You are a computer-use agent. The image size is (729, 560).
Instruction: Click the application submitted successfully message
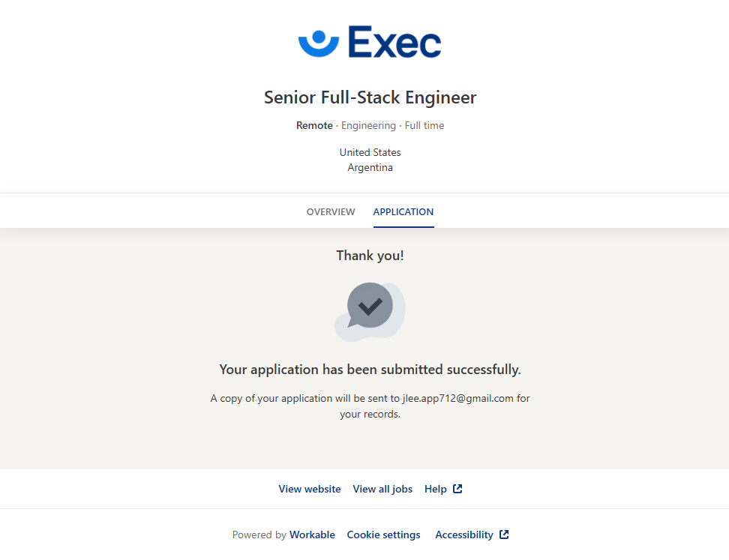[370, 370]
